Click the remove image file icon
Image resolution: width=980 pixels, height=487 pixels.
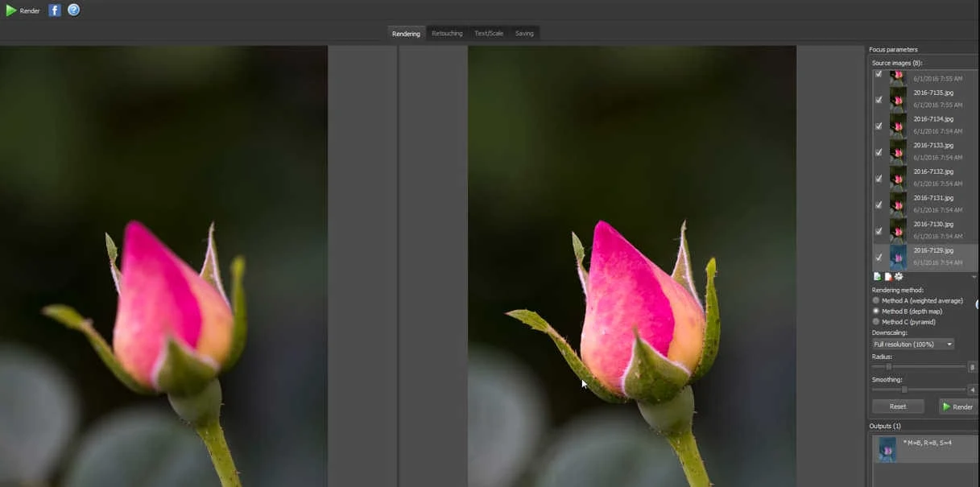(x=888, y=277)
